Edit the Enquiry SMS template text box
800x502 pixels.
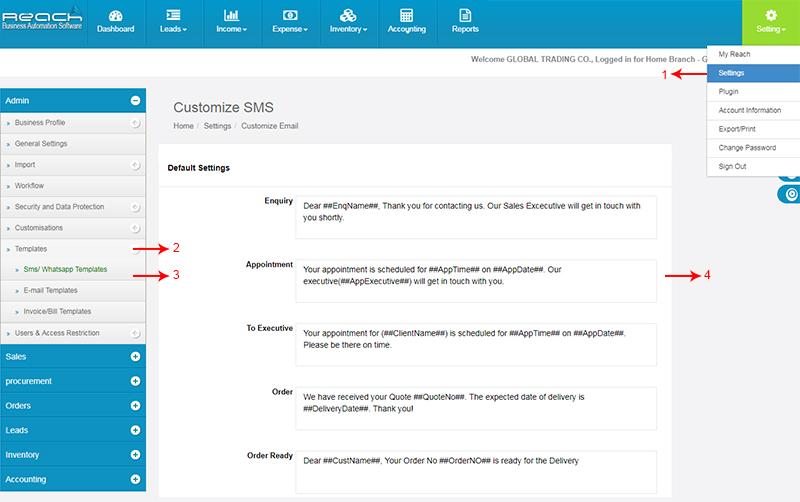(x=476, y=217)
